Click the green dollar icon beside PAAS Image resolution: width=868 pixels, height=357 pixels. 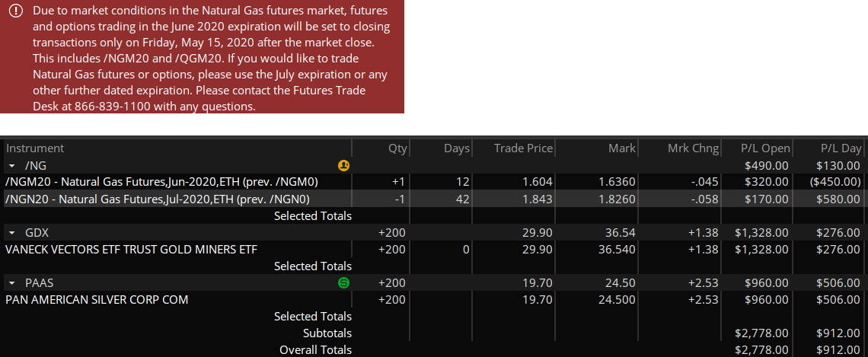pos(343,283)
